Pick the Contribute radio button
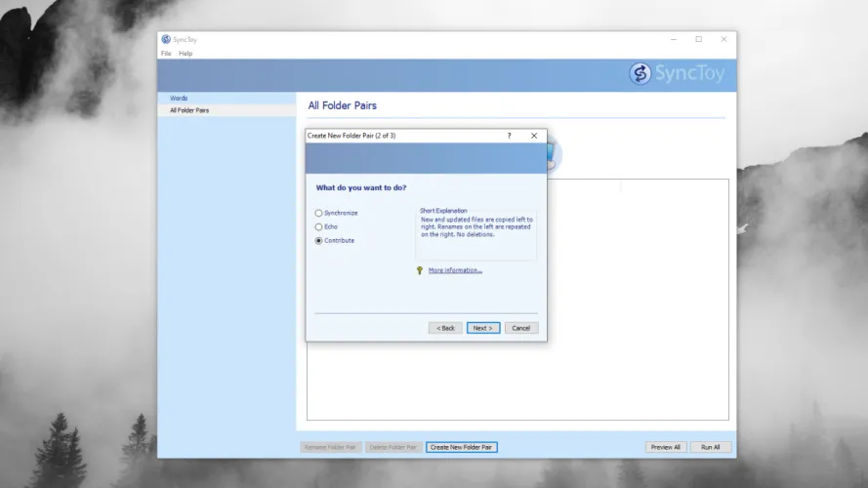The height and width of the screenshot is (488, 868). tap(318, 240)
